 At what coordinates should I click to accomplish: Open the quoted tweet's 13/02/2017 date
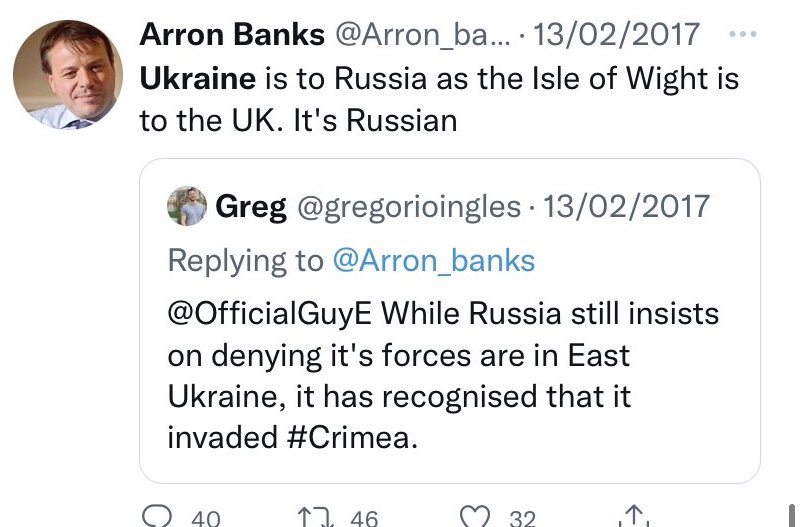pos(626,206)
